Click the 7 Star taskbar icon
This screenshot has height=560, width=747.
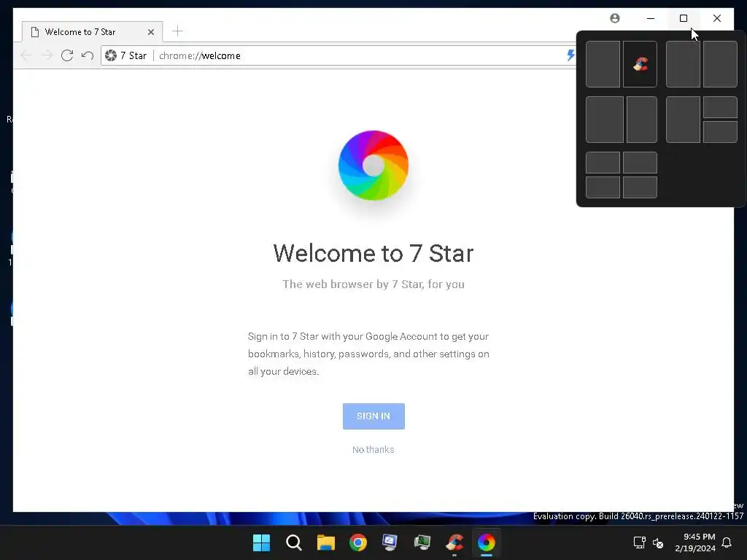point(487,542)
